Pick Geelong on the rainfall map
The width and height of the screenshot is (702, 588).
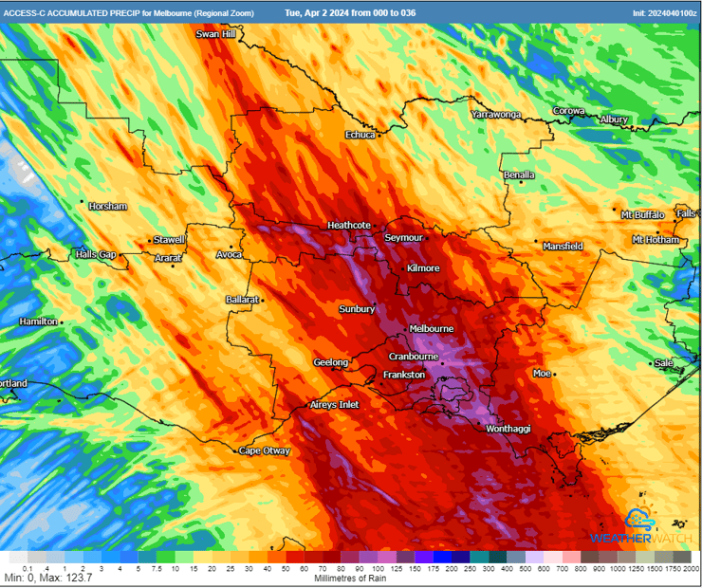pyautogui.click(x=331, y=362)
